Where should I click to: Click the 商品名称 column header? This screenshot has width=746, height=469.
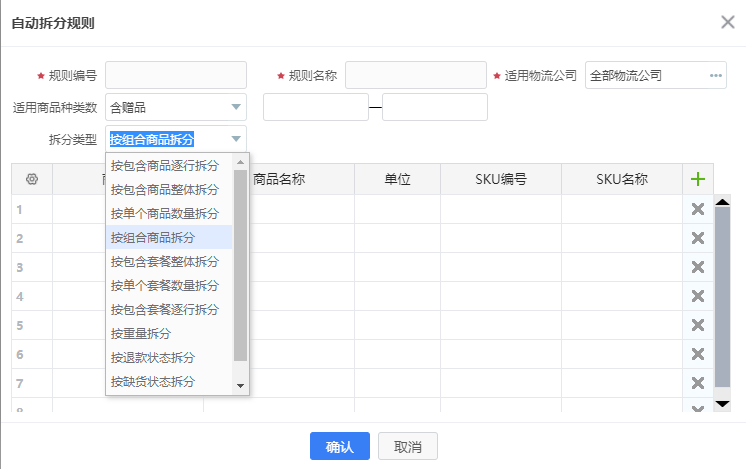point(279,179)
